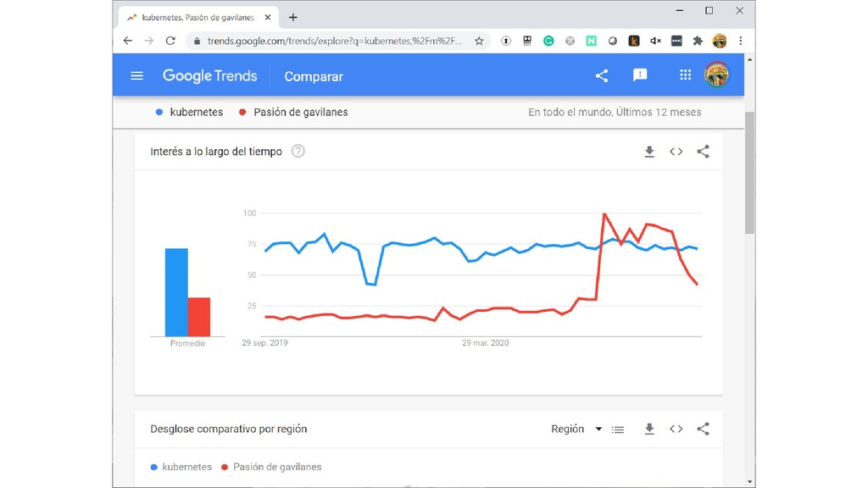This screenshot has width=868, height=488.
Task: Open a new browser tab
Action: [x=293, y=17]
